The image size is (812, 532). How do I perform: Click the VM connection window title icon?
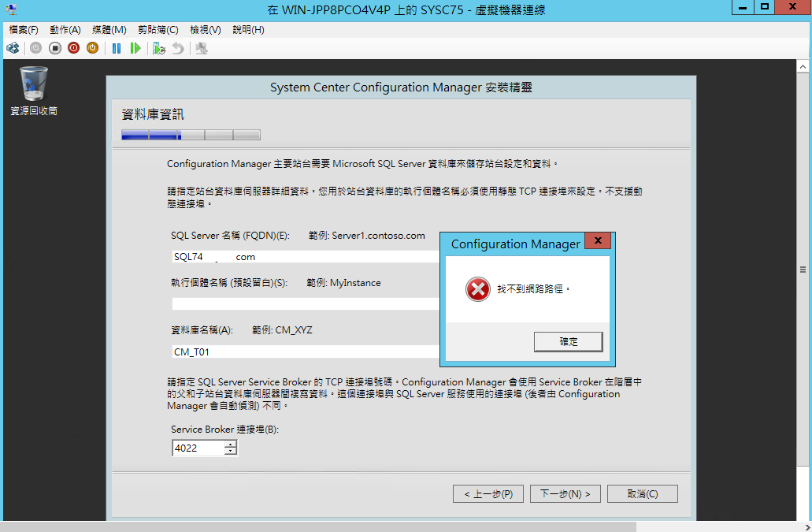(x=11, y=9)
